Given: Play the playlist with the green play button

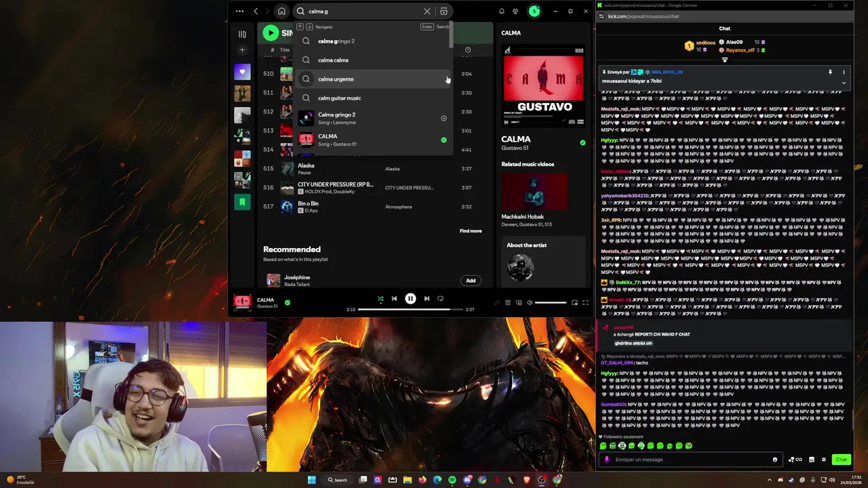Looking at the screenshot, I should coord(271,33).
